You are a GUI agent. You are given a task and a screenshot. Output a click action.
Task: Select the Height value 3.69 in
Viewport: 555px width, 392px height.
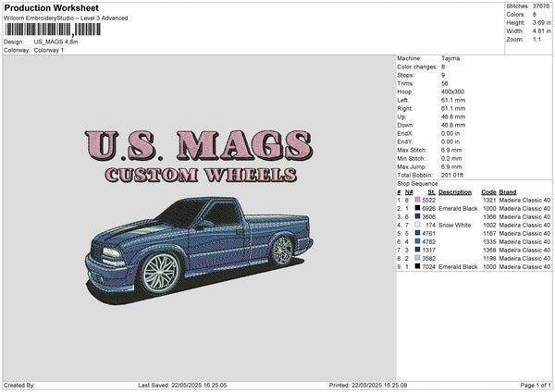541,22
